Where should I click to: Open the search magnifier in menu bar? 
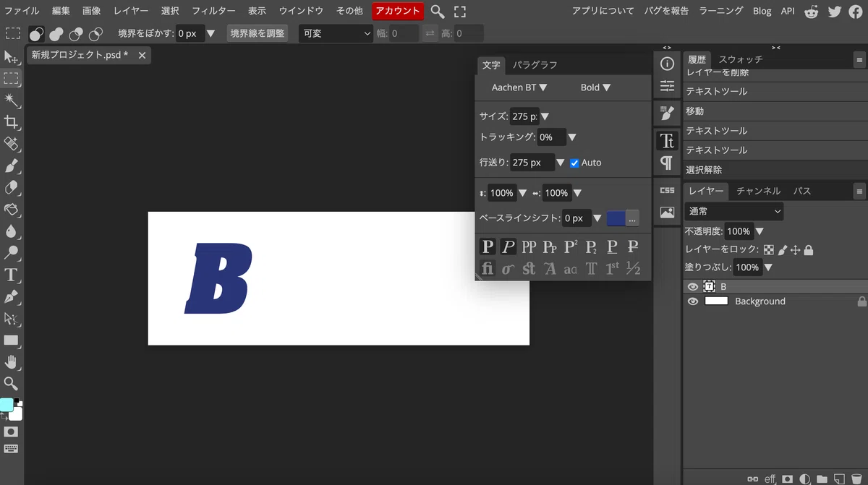coord(438,11)
